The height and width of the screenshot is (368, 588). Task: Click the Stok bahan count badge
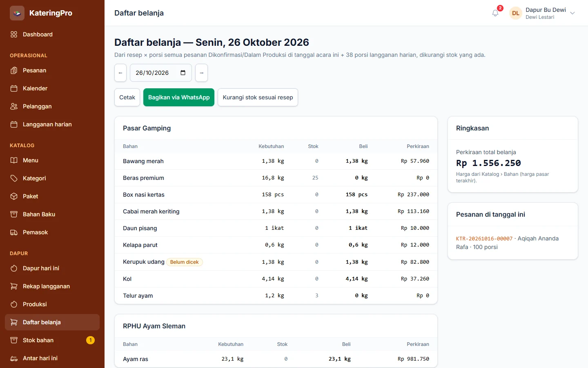click(91, 340)
